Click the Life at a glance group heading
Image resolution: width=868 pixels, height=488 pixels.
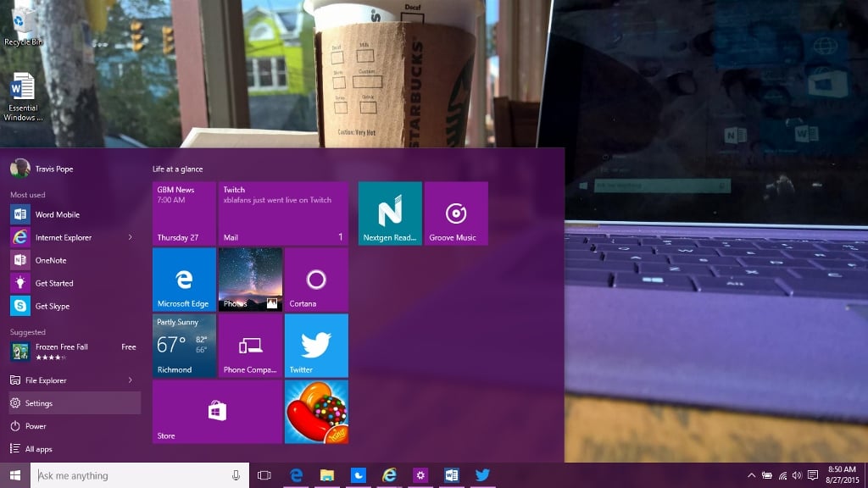pyautogui.click(x=178, y=169)
